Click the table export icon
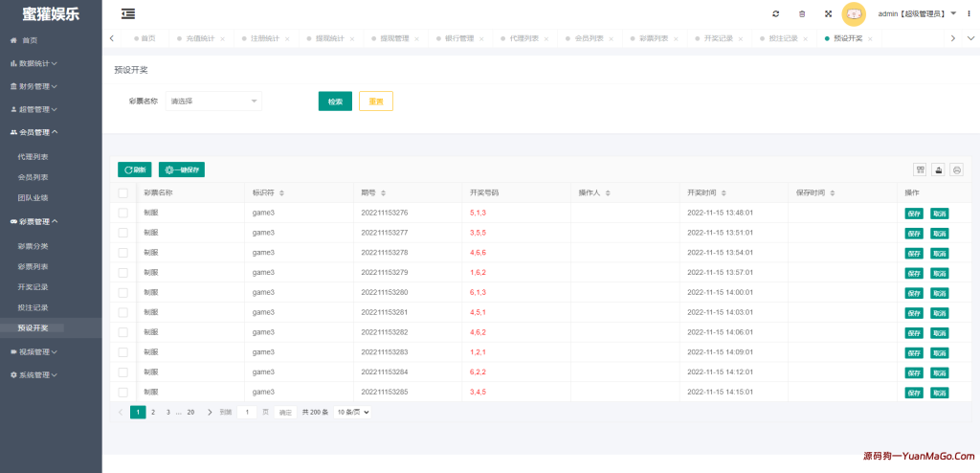The height and width of the screenshot is (473, 980). 939,169
